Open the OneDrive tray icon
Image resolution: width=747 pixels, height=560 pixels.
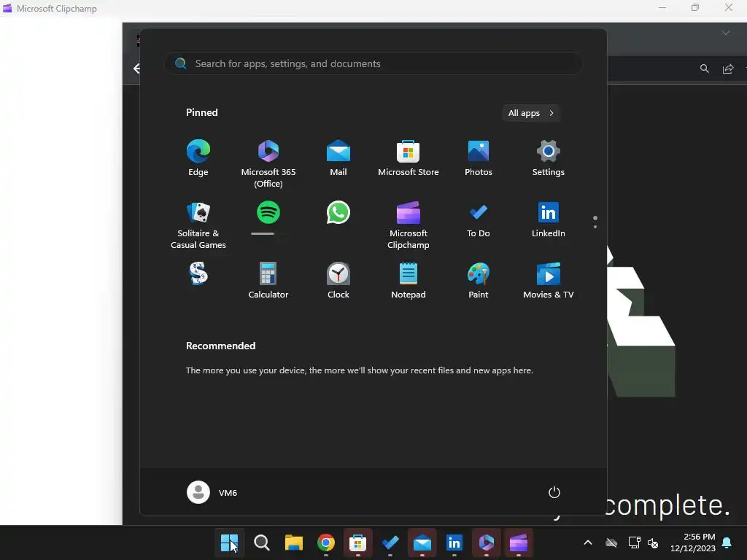pyautogui.click(x=611, y=542)
